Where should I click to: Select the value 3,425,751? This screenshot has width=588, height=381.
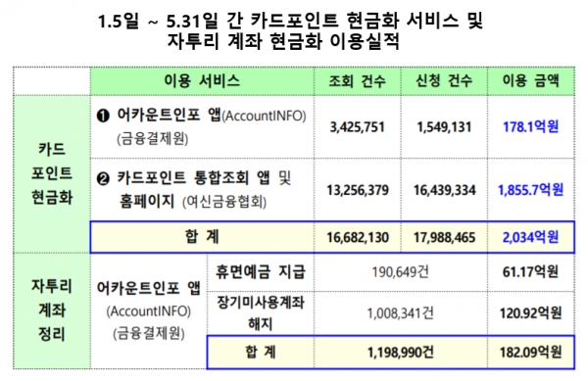[358, 127]
